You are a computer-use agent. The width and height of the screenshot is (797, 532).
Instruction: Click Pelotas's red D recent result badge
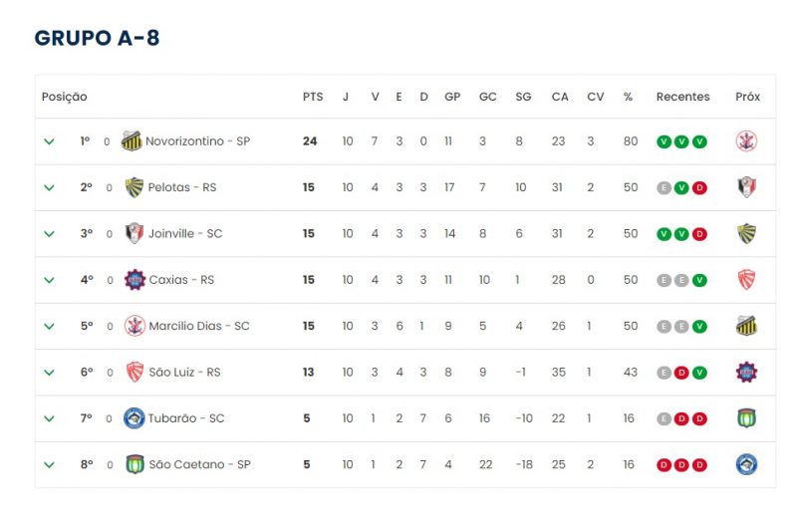699,187
